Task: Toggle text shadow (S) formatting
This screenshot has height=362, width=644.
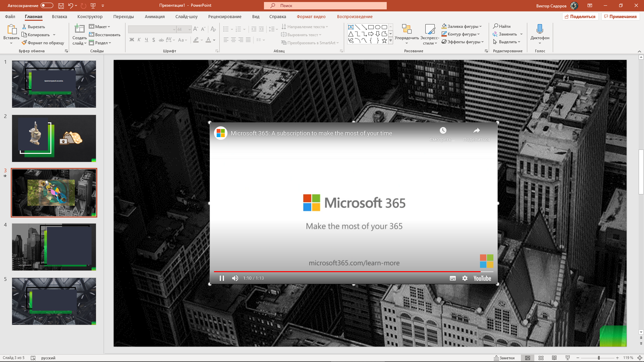Action: coord(154,40)
